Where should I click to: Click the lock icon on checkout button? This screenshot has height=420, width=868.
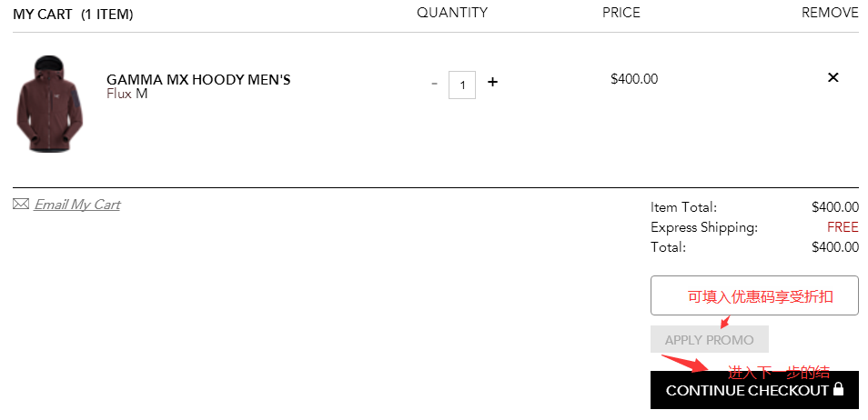click(x=839, y=389)
